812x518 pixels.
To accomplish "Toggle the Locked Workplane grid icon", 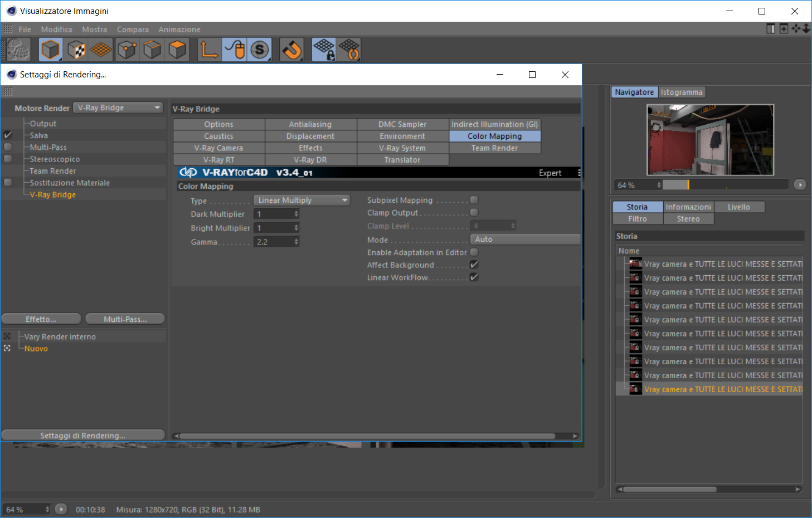I will (324, 50).
